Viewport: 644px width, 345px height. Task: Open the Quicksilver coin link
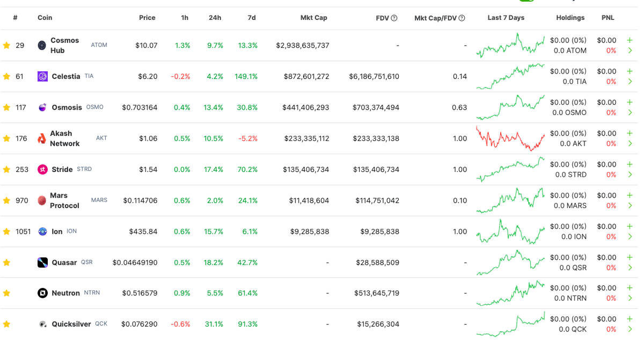(71, 325)
